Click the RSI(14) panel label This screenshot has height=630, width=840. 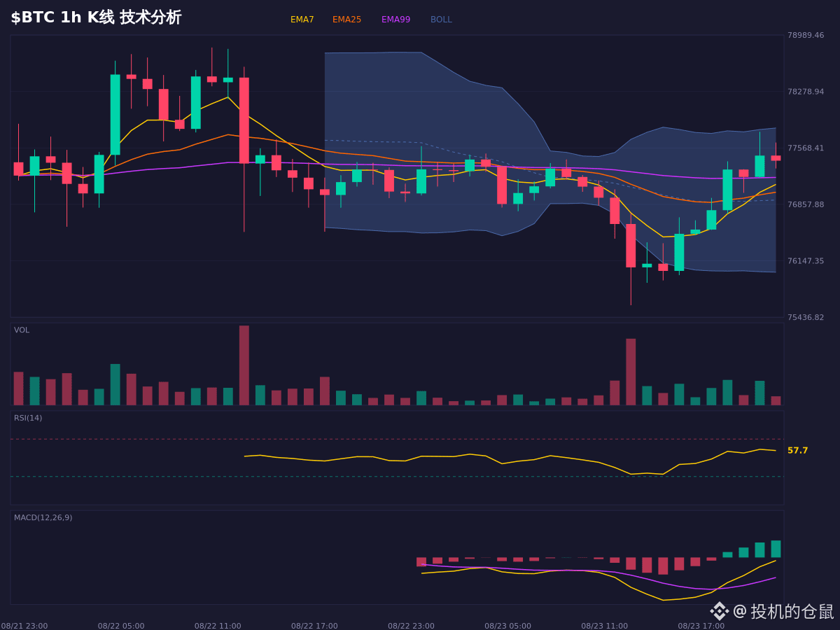click(28, 418)
